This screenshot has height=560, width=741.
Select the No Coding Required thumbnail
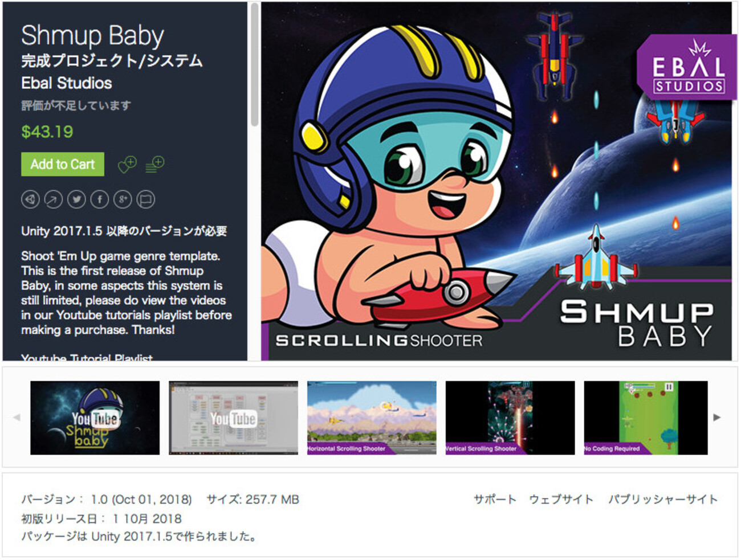646,418
